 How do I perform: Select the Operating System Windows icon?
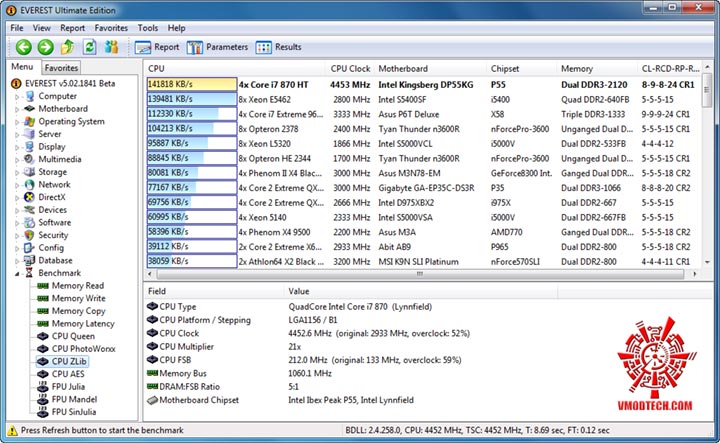[29, 121]
